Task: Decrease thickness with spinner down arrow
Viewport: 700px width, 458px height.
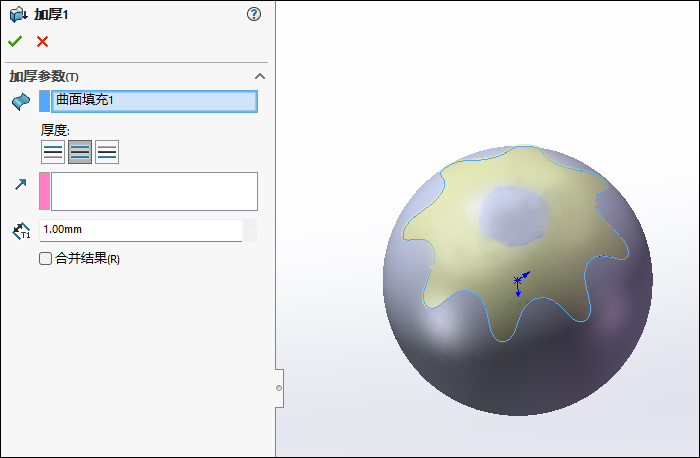Action: (250, 236)
